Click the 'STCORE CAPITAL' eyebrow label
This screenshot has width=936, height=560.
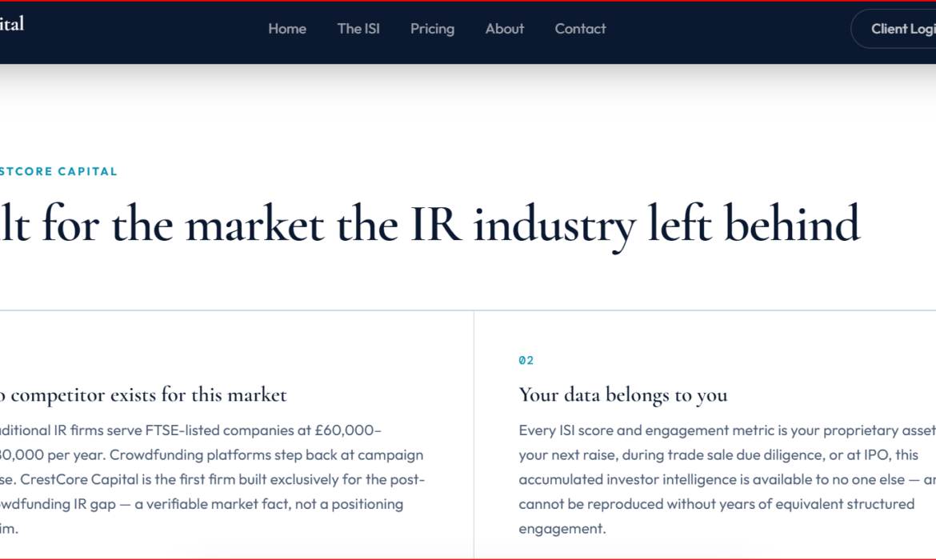click(58, 171)
